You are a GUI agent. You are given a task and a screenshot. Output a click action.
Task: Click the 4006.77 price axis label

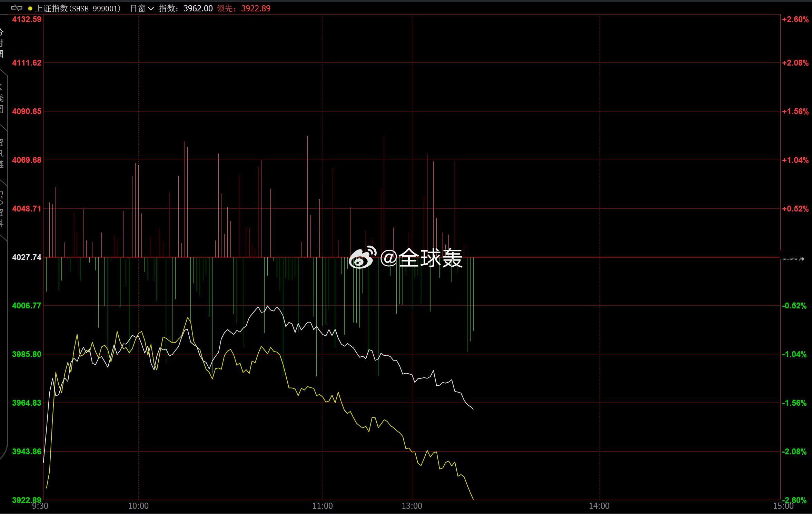[x=27, y=306]
